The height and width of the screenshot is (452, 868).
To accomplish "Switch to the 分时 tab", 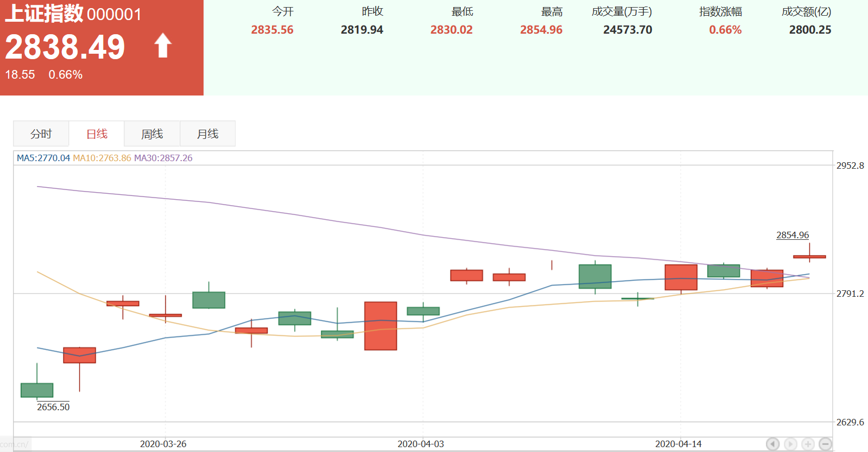I will [x=41, y=134].
